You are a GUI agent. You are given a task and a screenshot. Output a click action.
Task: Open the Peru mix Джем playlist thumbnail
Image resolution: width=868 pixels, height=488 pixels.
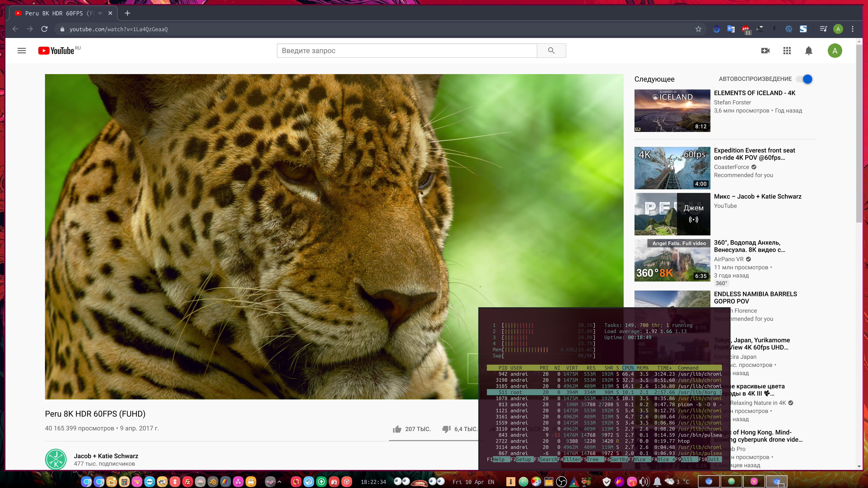[672, 214]
